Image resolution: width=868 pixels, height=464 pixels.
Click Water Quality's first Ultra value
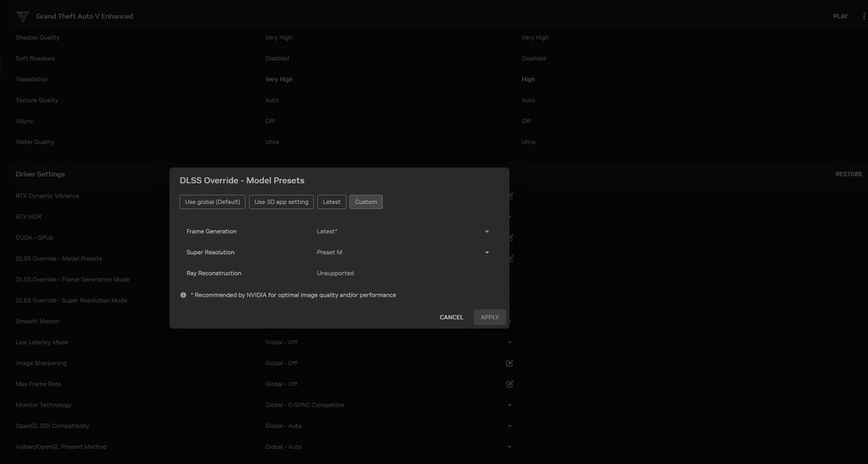272,142
